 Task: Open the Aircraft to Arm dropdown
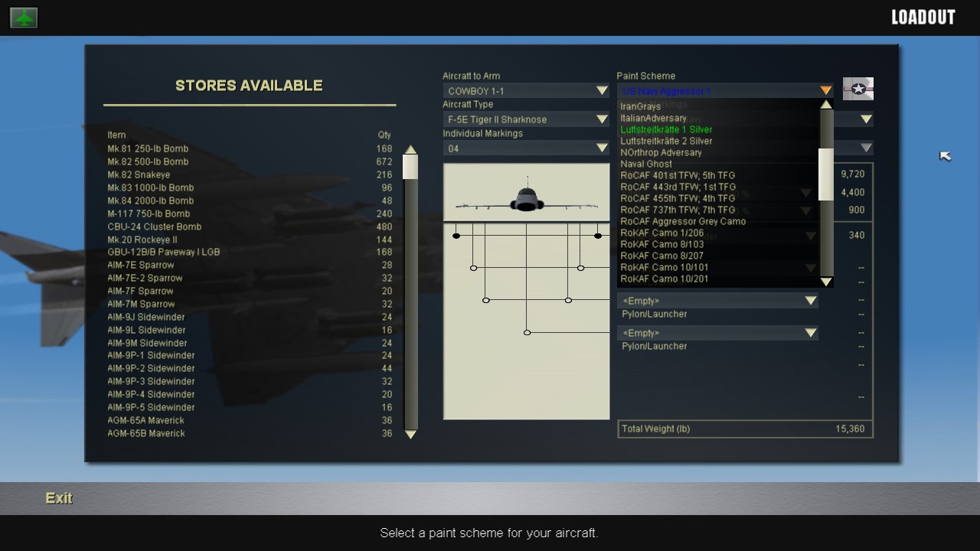pos(526,91)
